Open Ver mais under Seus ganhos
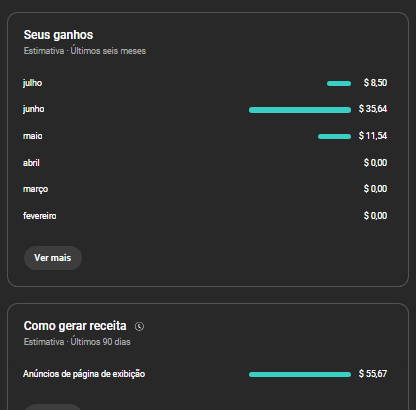The image size is (416, 410). pos(53,258)
